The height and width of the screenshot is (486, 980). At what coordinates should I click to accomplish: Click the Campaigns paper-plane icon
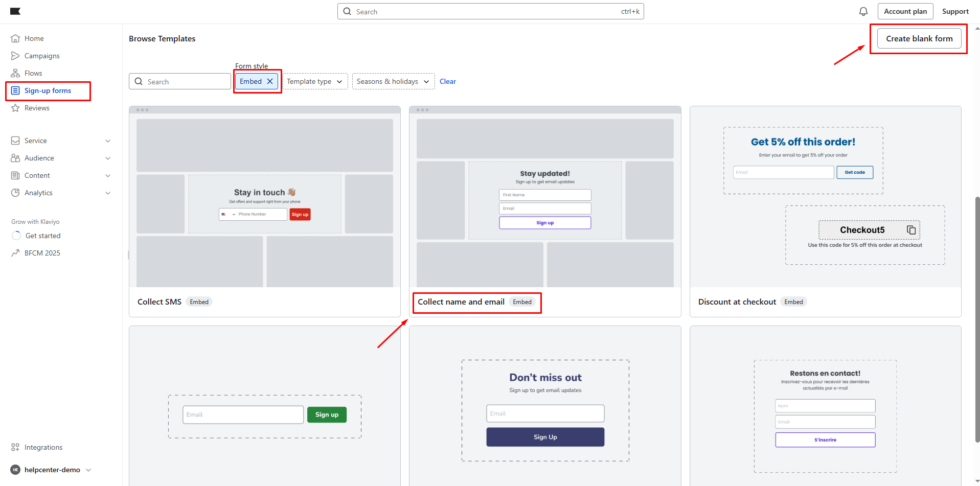coord(15,56)
